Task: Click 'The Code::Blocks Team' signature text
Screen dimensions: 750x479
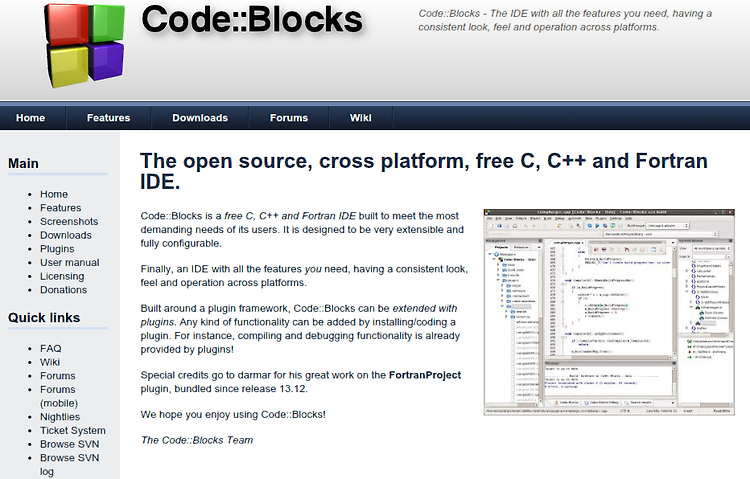Action: pyautogui.click(x=197, y=440)
